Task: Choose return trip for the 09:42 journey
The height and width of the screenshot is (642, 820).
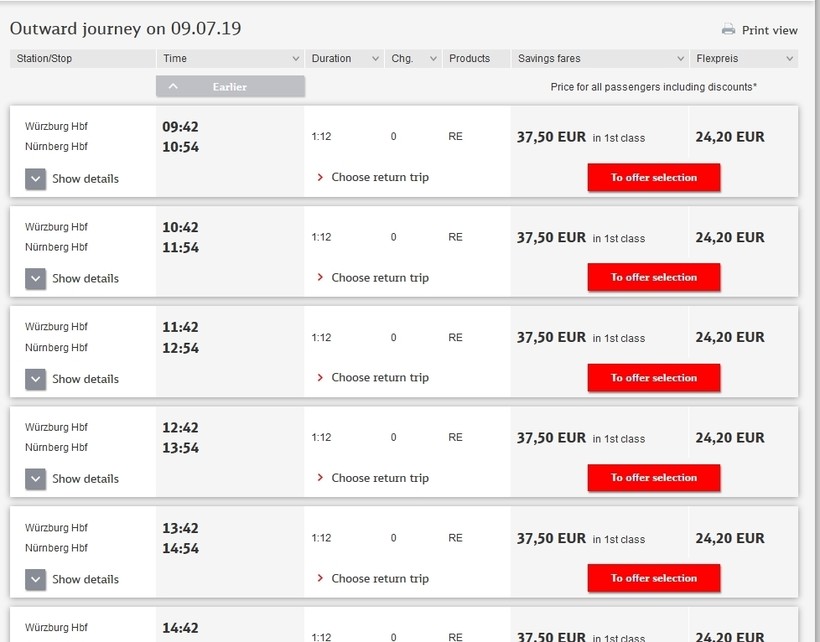Action: pos(379,177)
